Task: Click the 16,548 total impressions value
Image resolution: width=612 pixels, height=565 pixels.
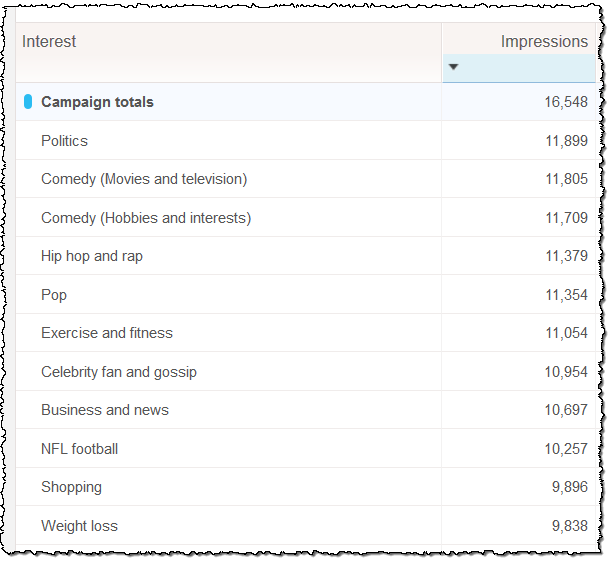Action: click(566, 102)
